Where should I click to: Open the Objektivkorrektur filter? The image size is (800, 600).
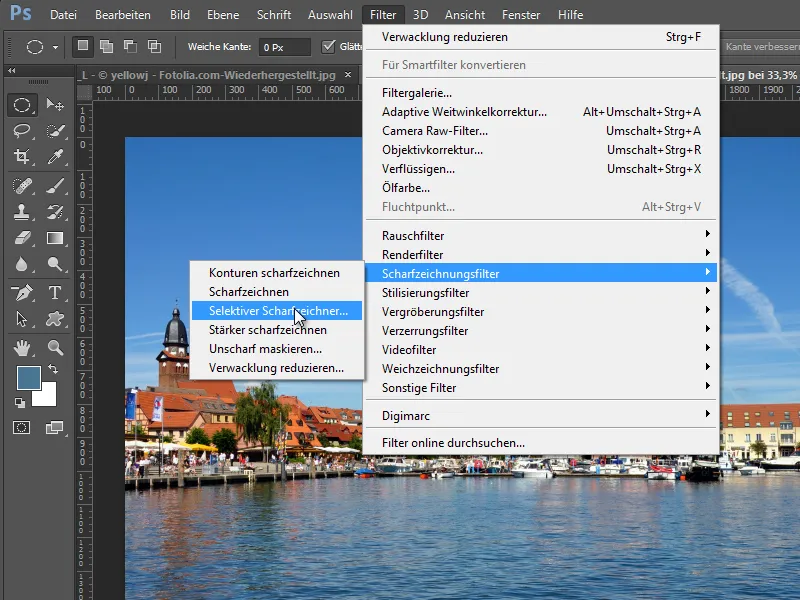pos(541,149)
